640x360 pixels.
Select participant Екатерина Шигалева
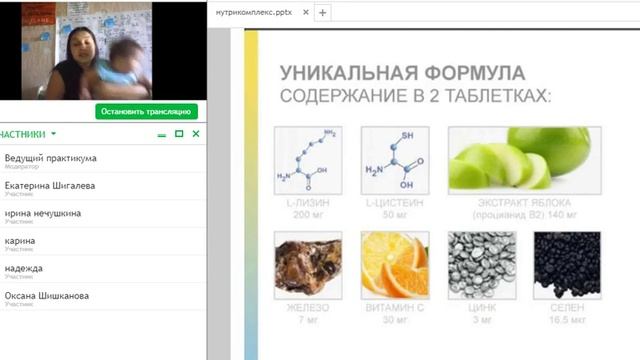(103, 188)
